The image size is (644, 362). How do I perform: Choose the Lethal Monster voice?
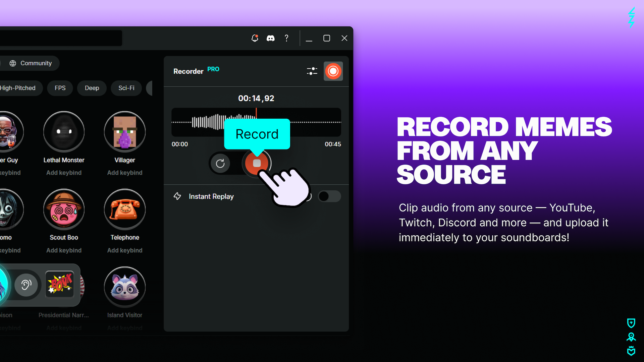(x=64, y=132)
